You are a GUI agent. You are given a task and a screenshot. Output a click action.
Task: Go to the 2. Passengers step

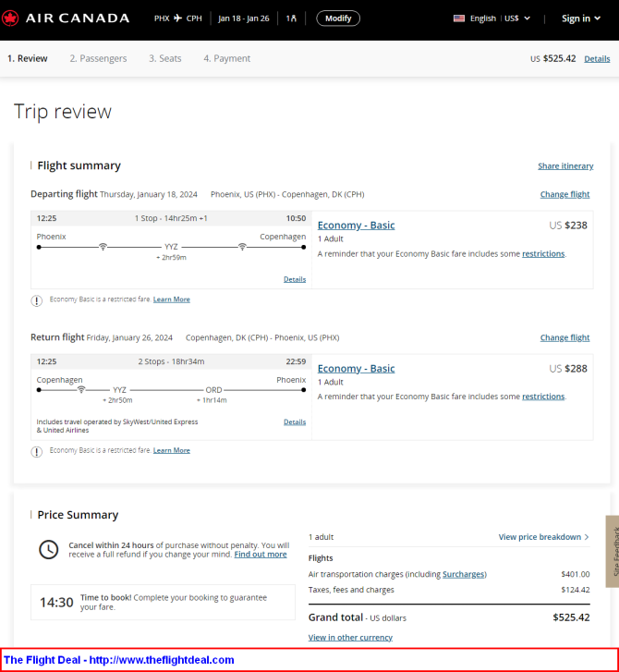point(98,58)
